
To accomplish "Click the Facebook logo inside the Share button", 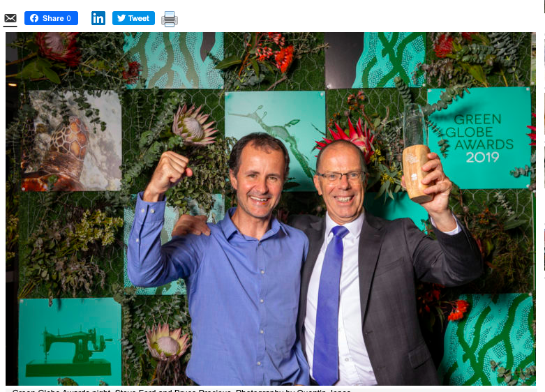I will point(34,18).
